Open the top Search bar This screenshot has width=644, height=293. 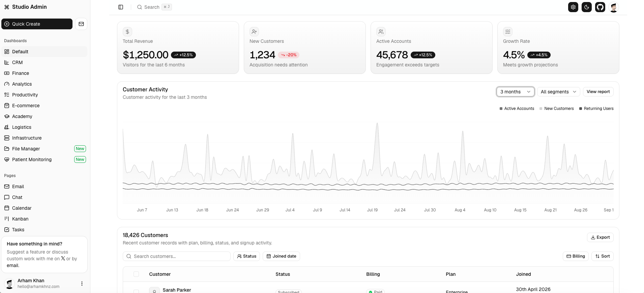coord(154,7)
